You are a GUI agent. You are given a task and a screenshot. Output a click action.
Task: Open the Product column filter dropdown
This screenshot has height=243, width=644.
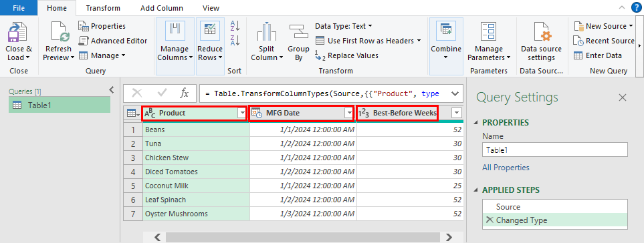coord(241,113)
